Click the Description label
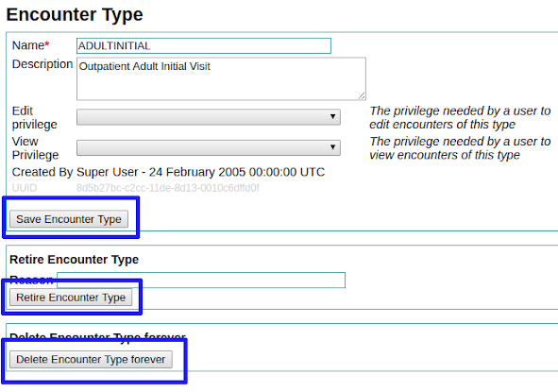Image resolution: width=558 pixels, height=392 pixels. pos(42,64)
